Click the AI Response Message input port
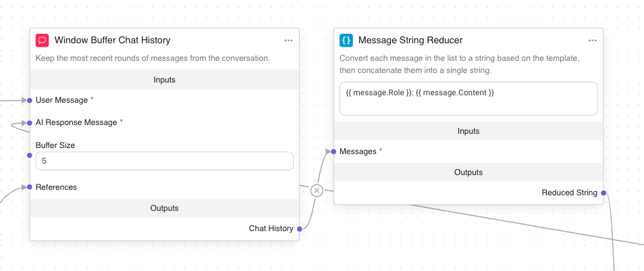This screenshot has height=271, width=644. [x=30, y=122]
